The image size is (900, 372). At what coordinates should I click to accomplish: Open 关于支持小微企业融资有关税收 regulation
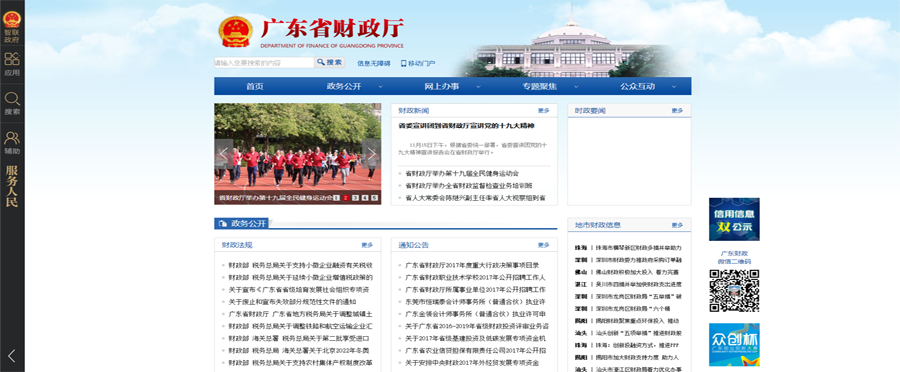[300, 265]
